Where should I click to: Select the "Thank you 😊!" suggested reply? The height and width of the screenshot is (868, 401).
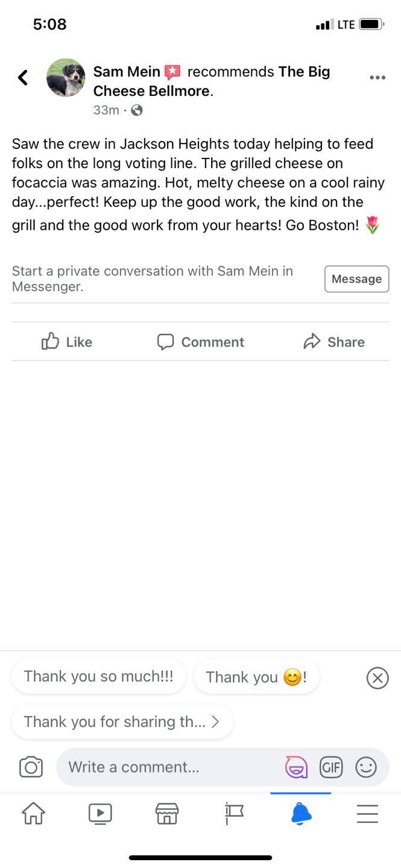tap(256, 677)
